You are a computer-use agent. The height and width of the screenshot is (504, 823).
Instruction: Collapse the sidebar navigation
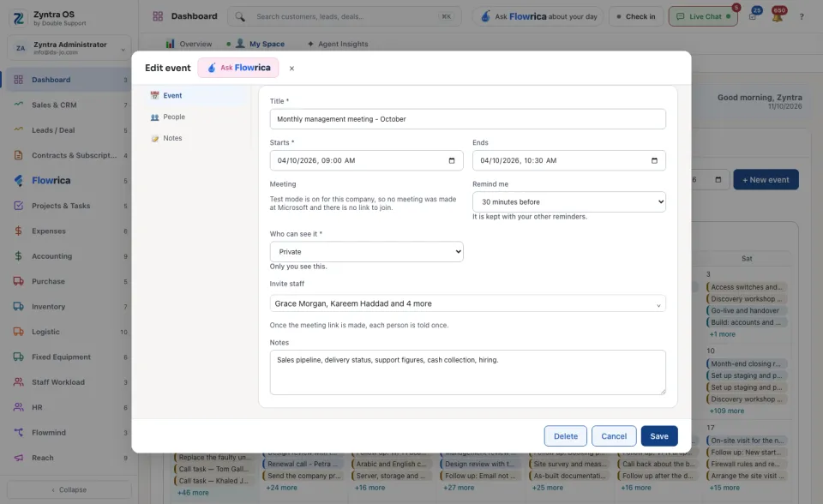point(69,489)
